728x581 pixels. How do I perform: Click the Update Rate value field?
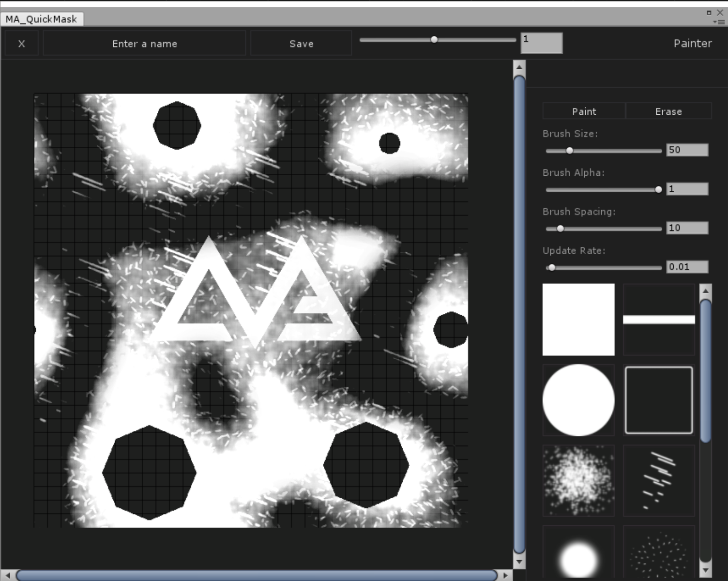[x=687, y=267]
